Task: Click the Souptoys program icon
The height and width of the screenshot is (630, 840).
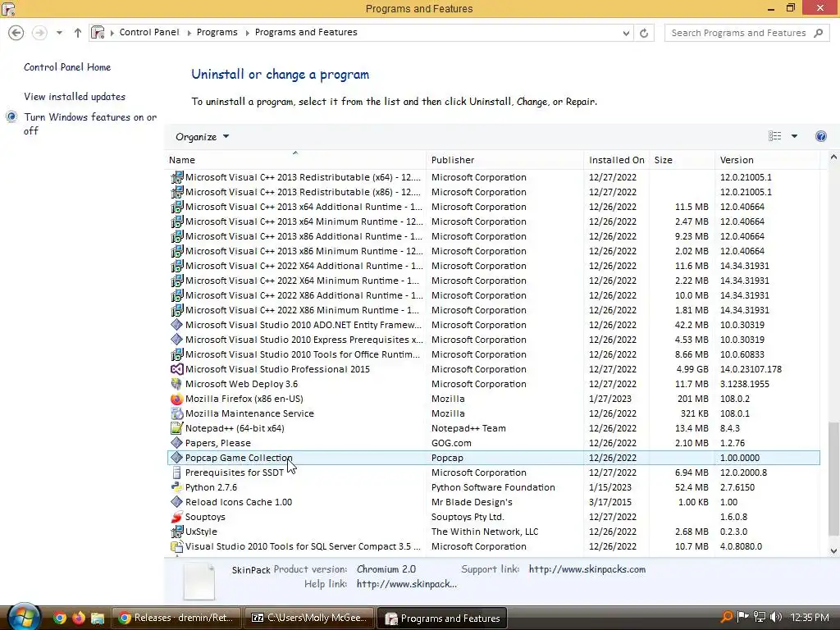Action: point(176,517)
